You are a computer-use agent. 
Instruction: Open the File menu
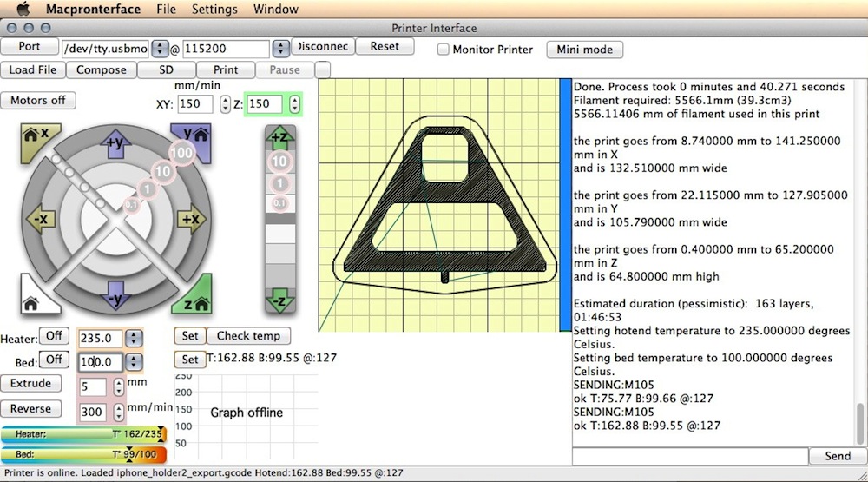(x=166, y=10)
